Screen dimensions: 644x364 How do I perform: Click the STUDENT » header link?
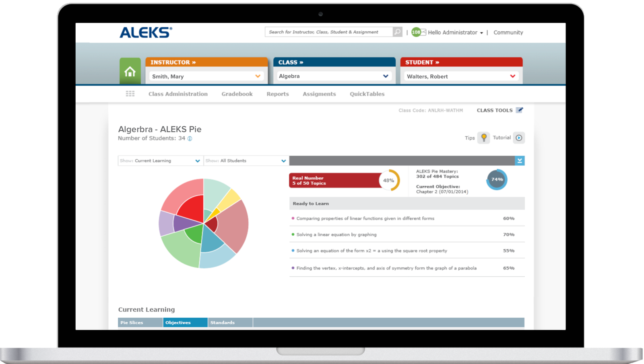pyautogui.click(x=422, y=62)
